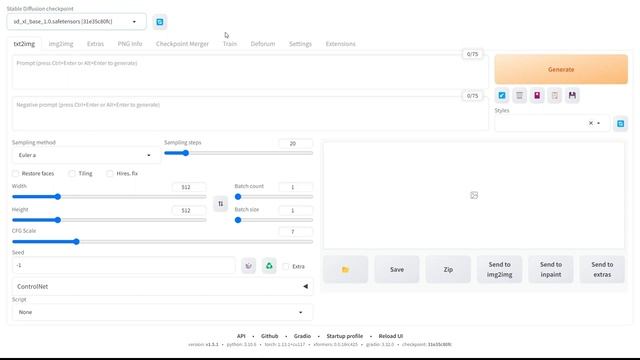Image resolution: width=640 pixels, height=360 pixels.
Task: Tick the Extra seed checkbox
Action: [x=286, y=267]
